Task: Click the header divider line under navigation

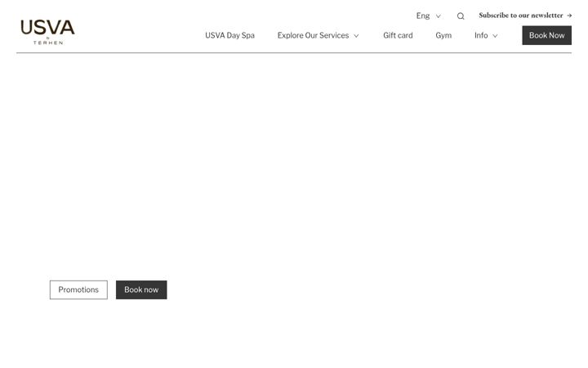Action: pyautogui.click(x=294, y=53)
